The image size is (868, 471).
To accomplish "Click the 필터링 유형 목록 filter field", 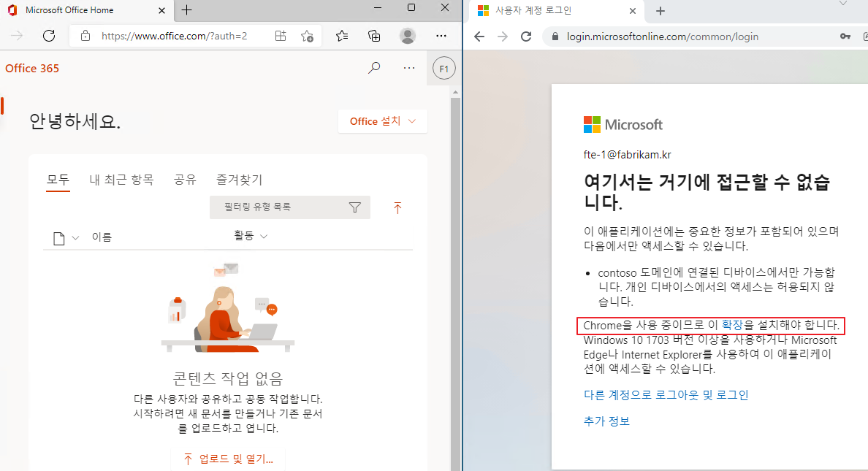I will click(x=290, y=207).
